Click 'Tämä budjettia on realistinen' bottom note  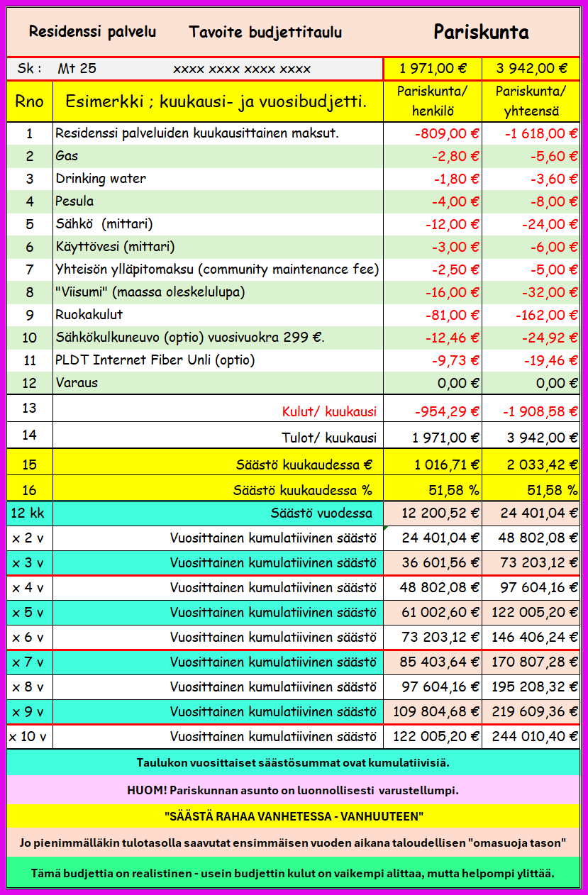[x=293, y=873]
